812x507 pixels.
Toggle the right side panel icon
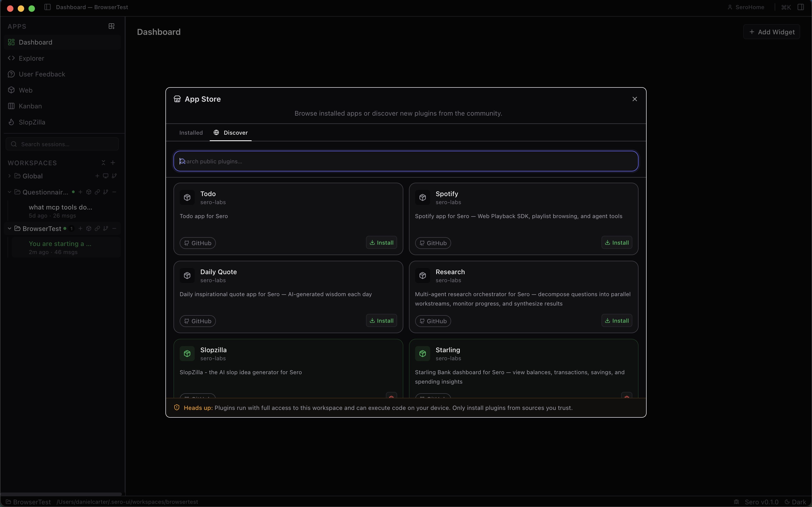coord(801,7)
